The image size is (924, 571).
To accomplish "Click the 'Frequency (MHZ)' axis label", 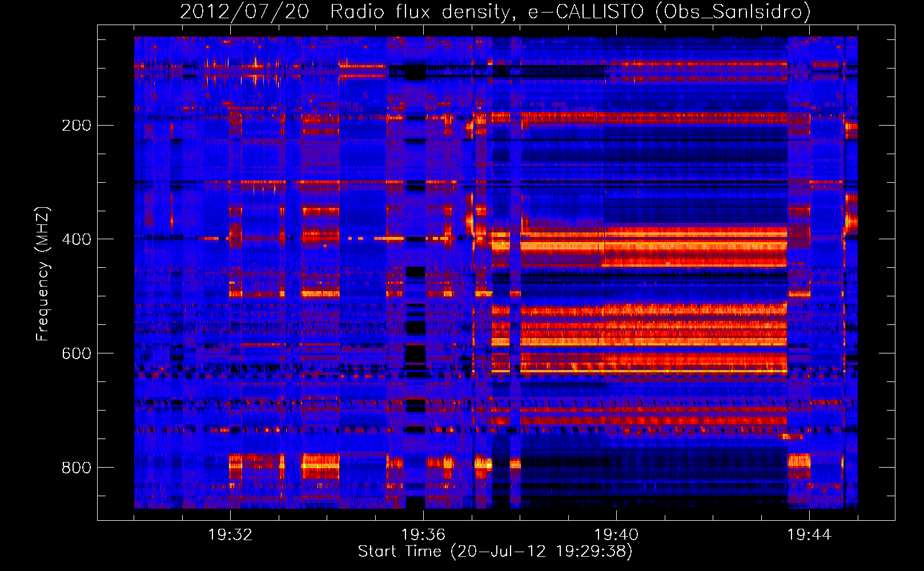I will [x=43, y=274].
